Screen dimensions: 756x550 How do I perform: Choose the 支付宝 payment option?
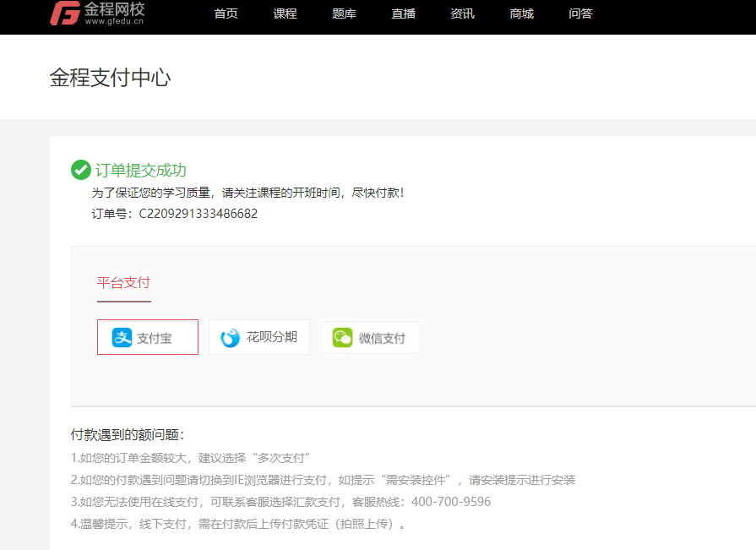pyautogui.click(x=148, y=338)
